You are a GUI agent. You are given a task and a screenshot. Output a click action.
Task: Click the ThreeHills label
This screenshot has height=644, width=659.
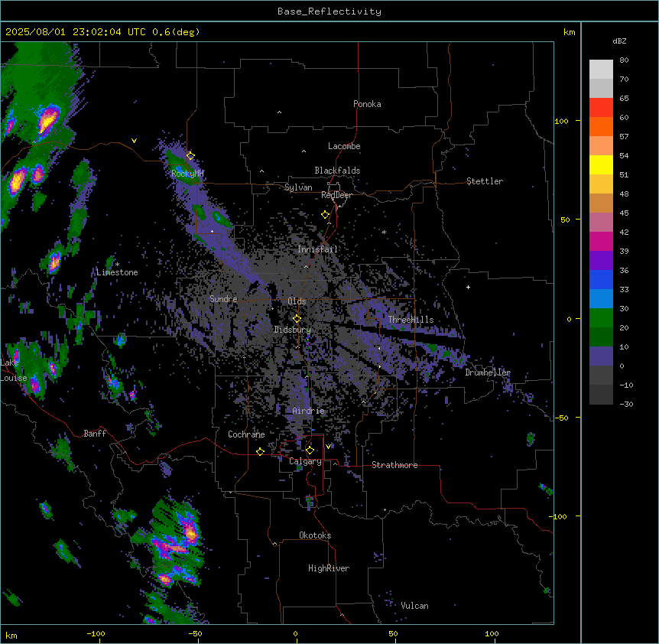[411, 320]
